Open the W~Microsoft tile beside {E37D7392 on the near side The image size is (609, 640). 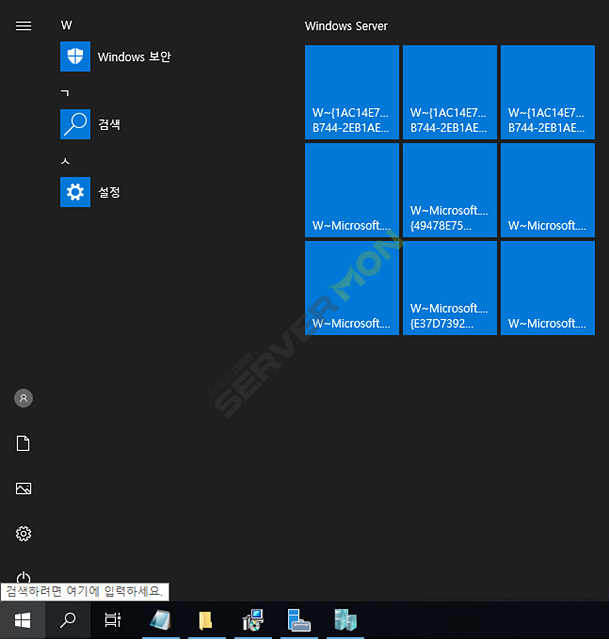[x=352, y=288]
